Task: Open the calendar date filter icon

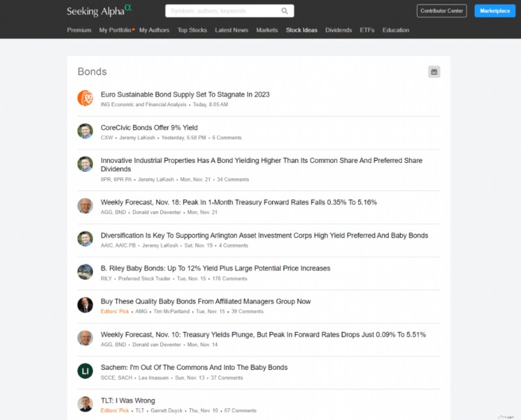Action: coord(434,72)
